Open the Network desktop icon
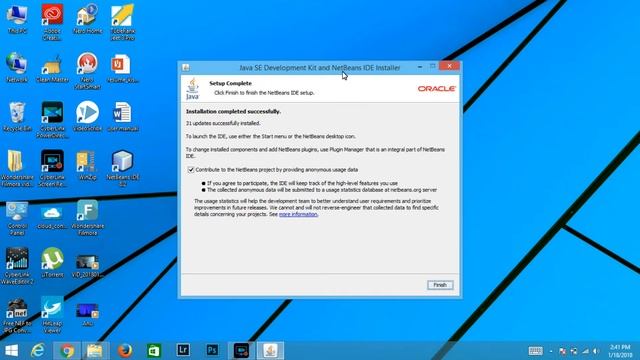640x360 pixels. click(17, 68)
